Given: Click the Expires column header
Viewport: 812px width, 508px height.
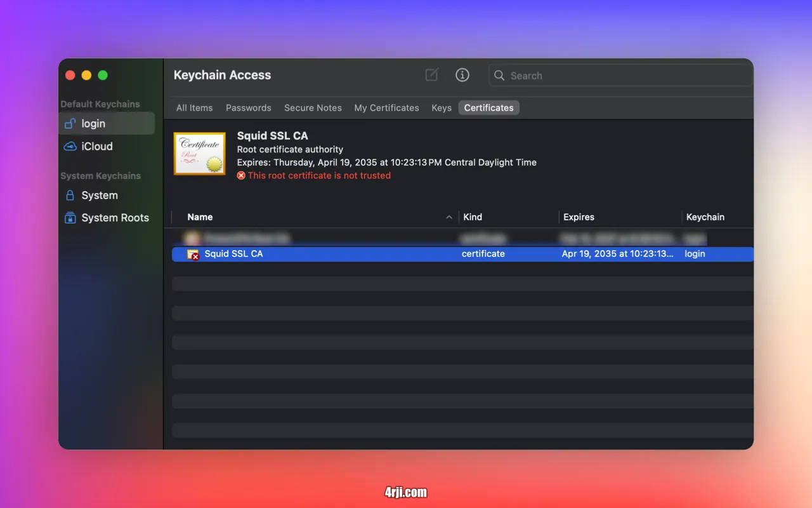Looking at the screenshot, I should [579, 217].
